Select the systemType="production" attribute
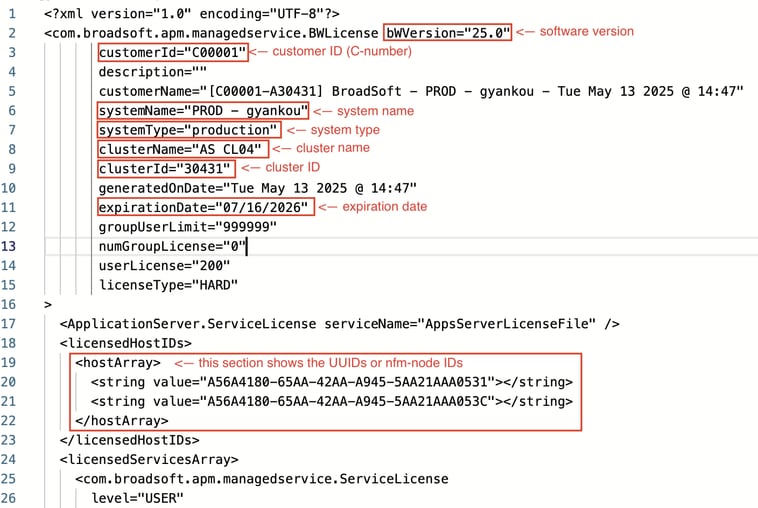This screenshot has width=758, height=508. click(x=189, y=130)
